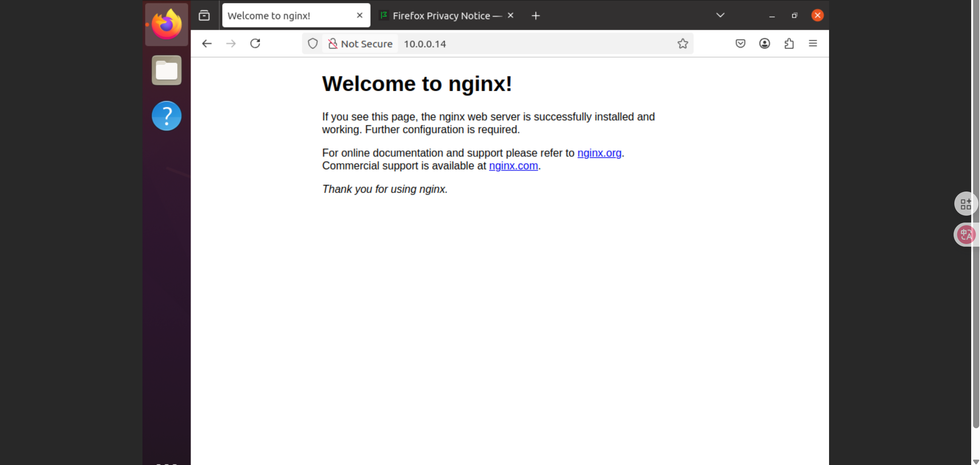Go forward one page
The width and height of the screenshot is (980, 465).
pyautogui.click(x=231, y=44)
